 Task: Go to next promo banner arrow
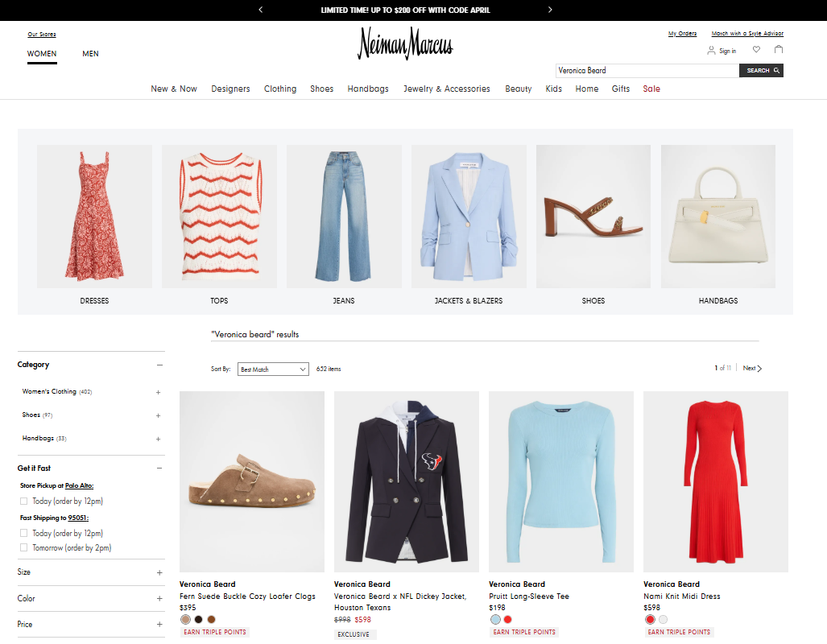click(x=550, y=10)
